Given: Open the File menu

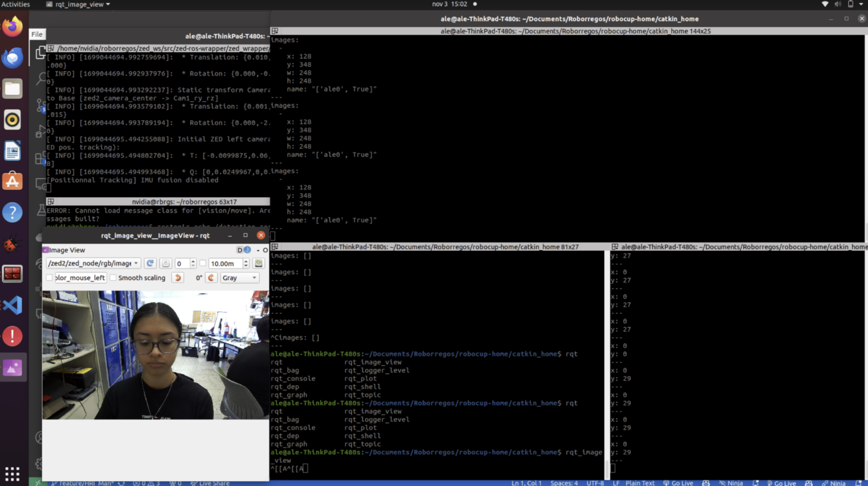Looking at the screenshot, I should 37,34.
